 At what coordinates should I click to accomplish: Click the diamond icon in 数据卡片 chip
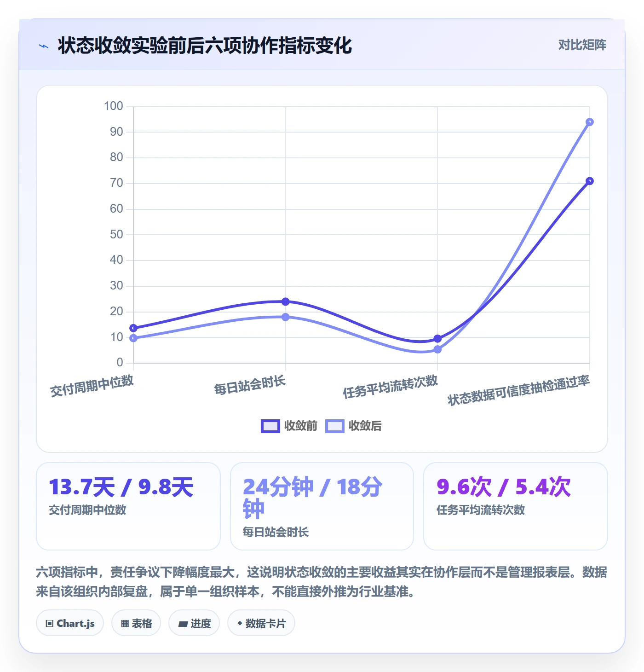[240, 623]
